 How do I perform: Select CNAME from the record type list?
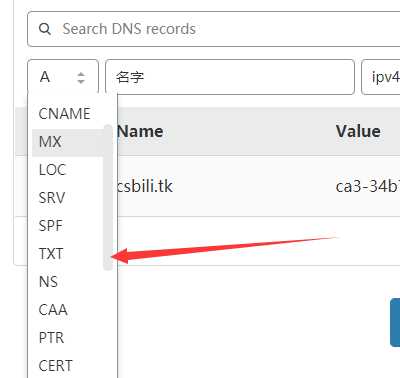click(x=65, y=114)
